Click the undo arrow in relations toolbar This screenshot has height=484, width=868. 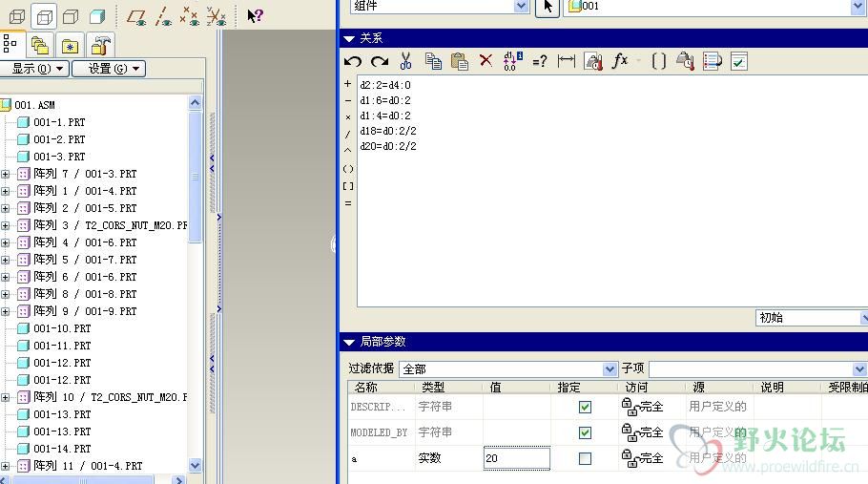tap(353, 61)
